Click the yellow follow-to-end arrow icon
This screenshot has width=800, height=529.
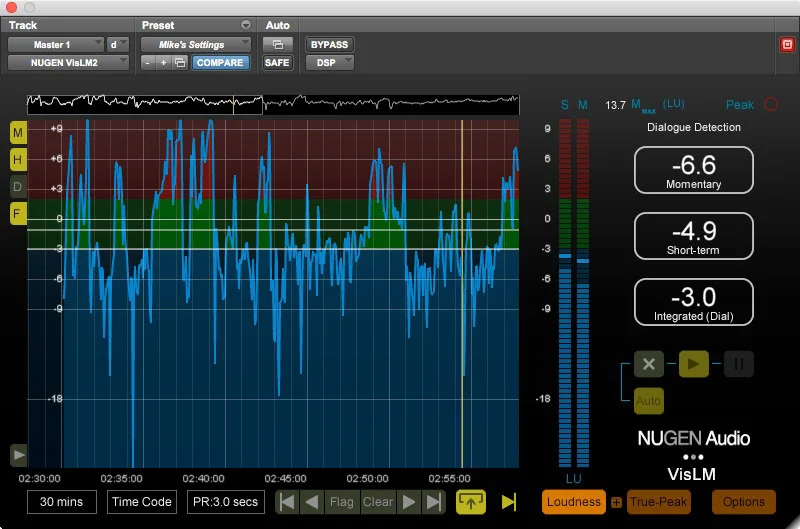pyautogui.click(x=509, y=502)
